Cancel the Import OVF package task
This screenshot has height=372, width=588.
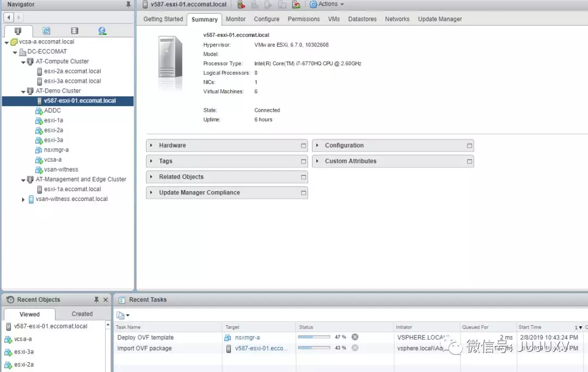[x=355, y=347]
